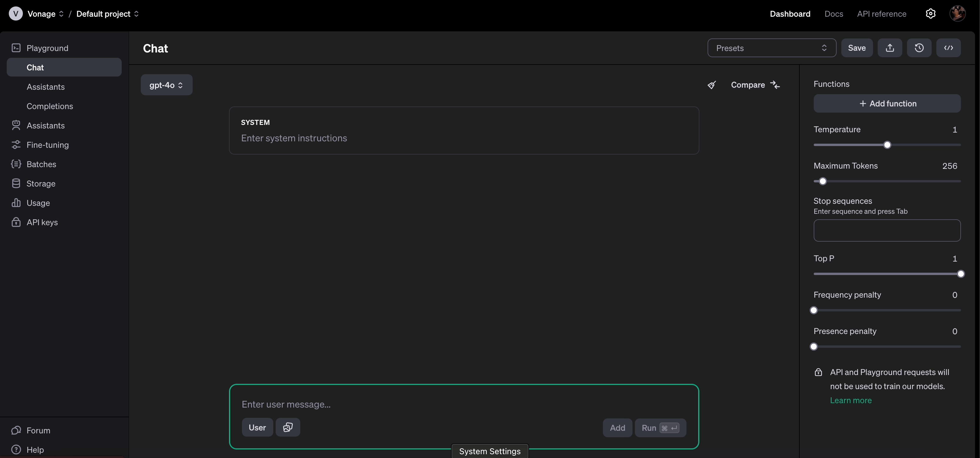Open the Vonage organization switcher
Image resolution: width=980 pixels, height=458 pixels.
click(45, 14)
